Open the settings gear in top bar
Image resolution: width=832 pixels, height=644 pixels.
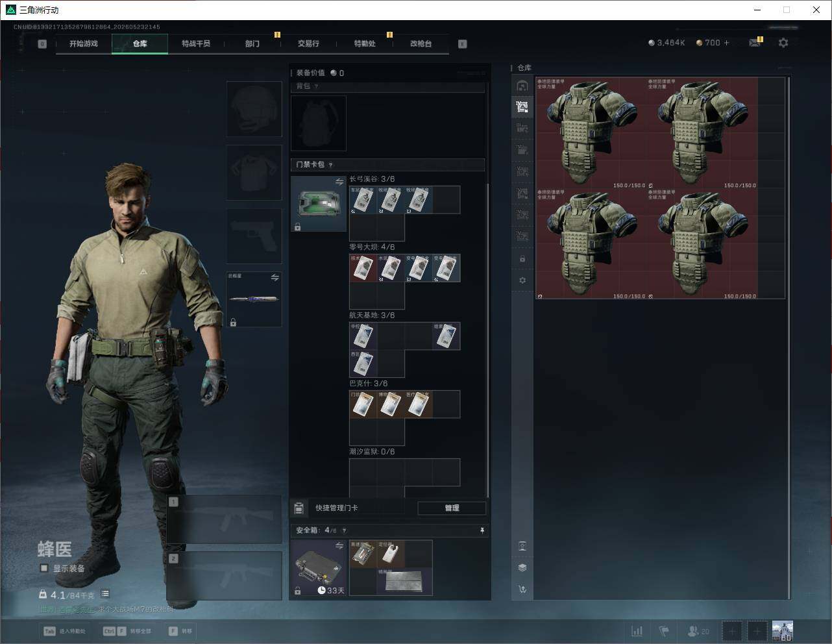tap(783, 43)
